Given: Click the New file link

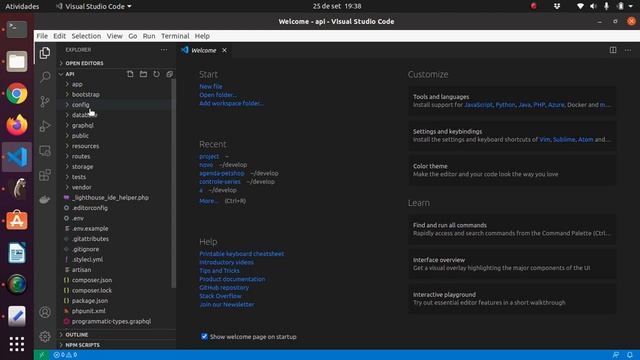Looking at the screenshot, I should pos(211,86).
